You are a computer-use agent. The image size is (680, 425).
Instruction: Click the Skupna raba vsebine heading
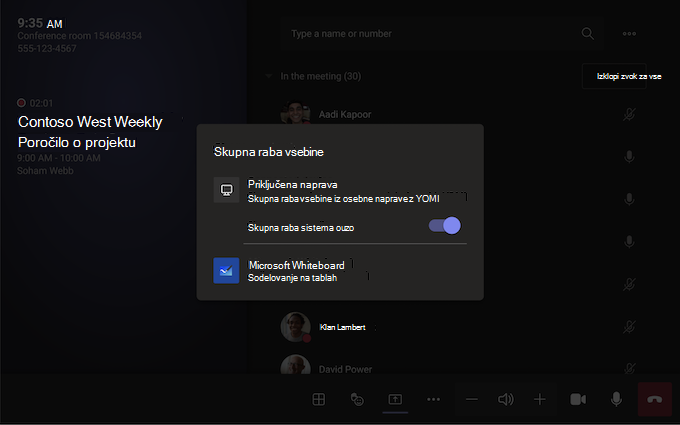pos(269,152)
